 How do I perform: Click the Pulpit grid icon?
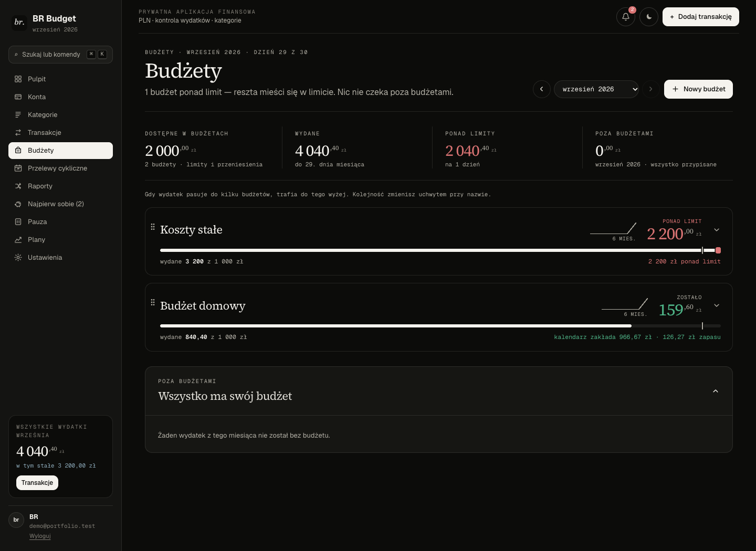point(18,79)
